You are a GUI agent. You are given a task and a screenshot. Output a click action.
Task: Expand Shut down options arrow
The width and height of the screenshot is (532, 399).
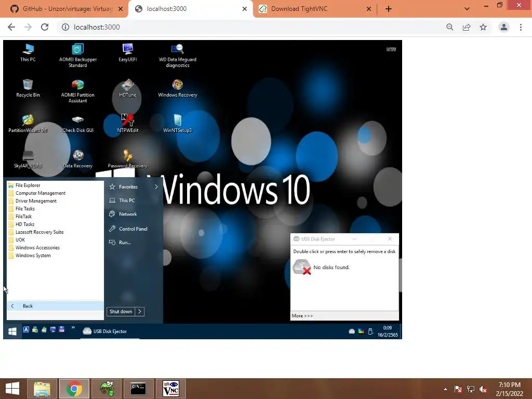(x=140, y=312)
